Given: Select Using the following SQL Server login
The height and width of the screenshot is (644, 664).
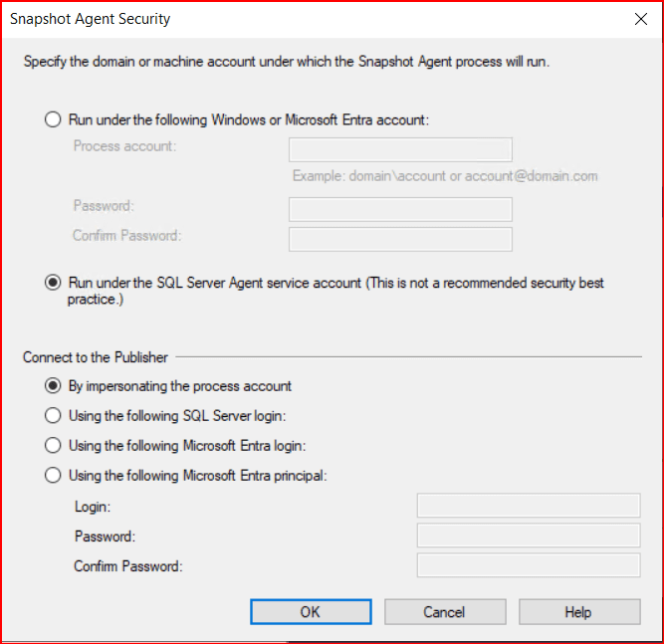Looking at the screenshot, I should (53, 416).
